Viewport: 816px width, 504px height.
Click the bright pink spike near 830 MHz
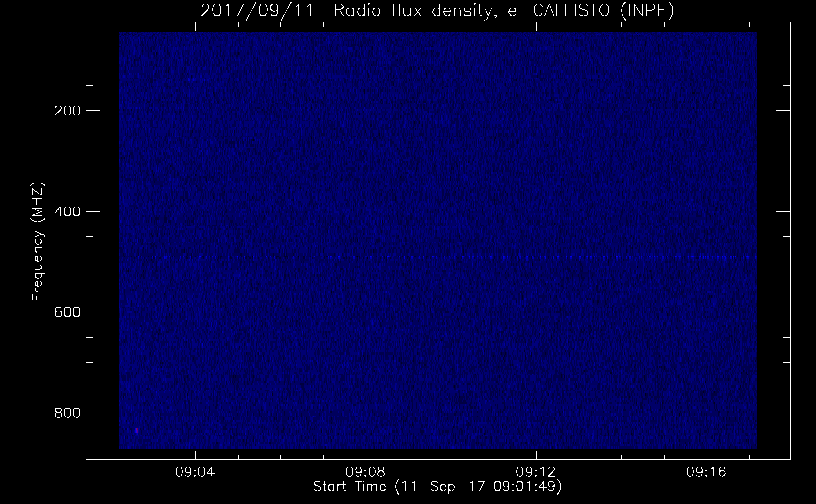pyautogui.click(x=136, y=430)
